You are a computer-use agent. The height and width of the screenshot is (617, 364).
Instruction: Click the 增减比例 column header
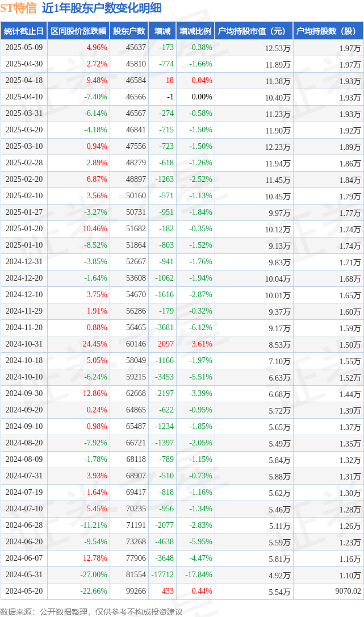[195, 31]
